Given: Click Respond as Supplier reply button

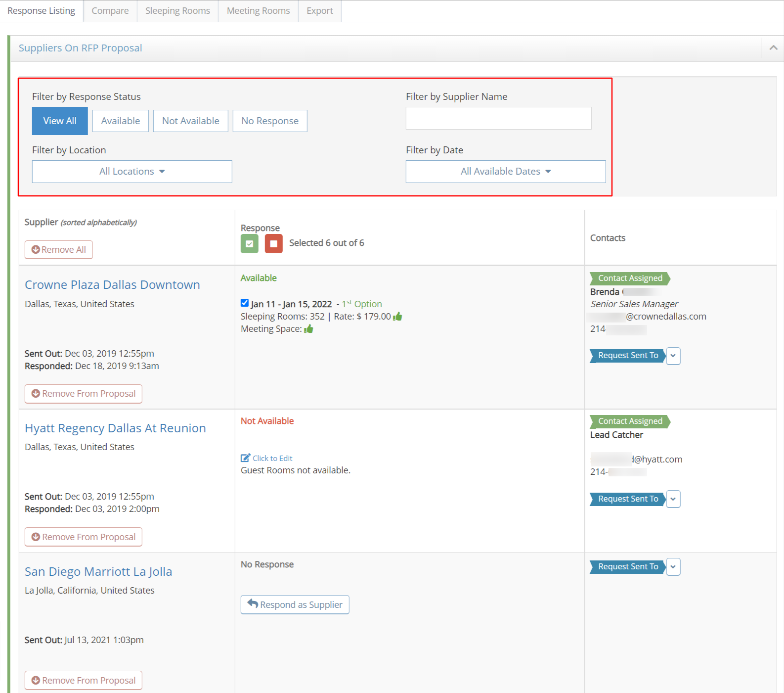Looking at the screenshot, I should coord(295,604).
